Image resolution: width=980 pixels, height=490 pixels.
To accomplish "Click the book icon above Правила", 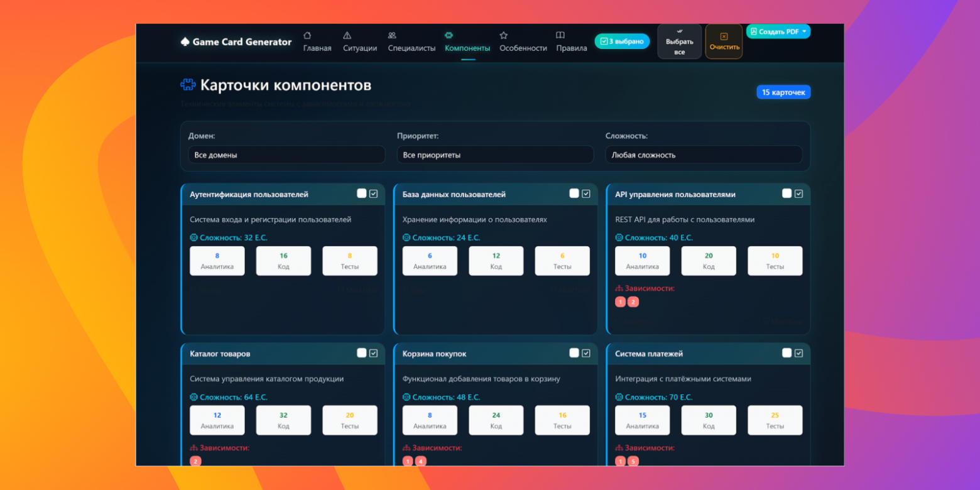I will tap(558, 36).
